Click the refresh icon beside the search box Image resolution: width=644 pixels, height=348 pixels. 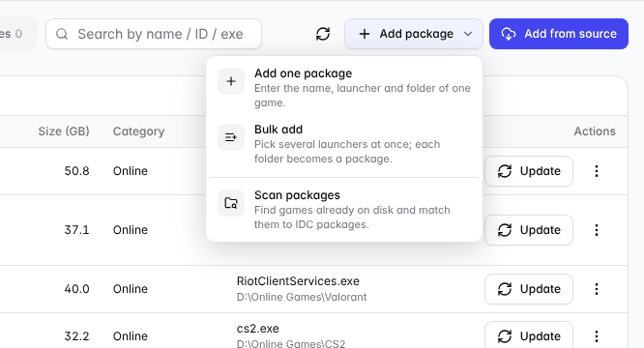coord(323,34)
